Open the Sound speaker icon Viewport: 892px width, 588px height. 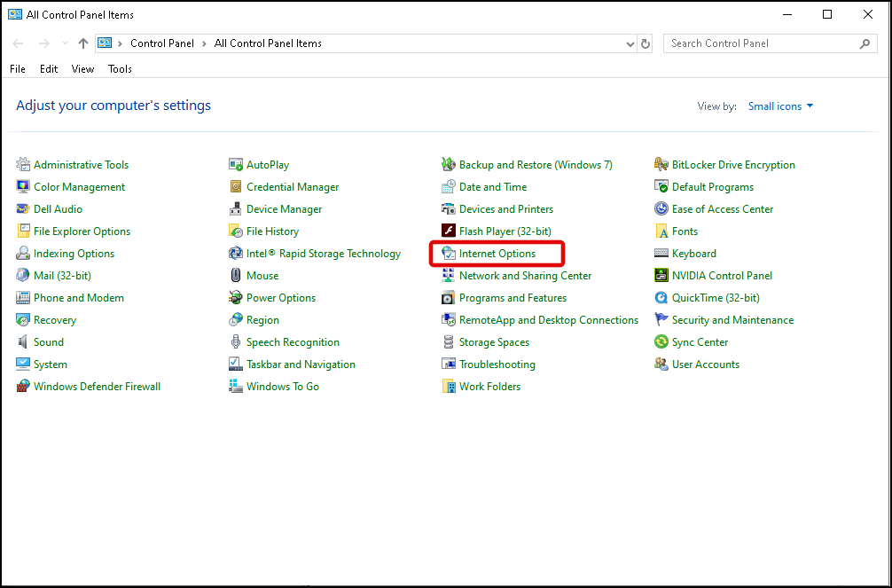pyautogui.click(x=23, y=342)
